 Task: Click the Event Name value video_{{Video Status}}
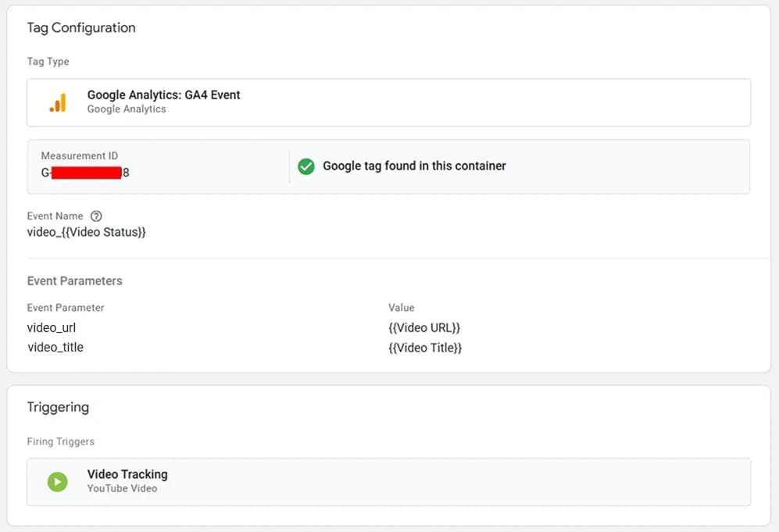[86, 232]
